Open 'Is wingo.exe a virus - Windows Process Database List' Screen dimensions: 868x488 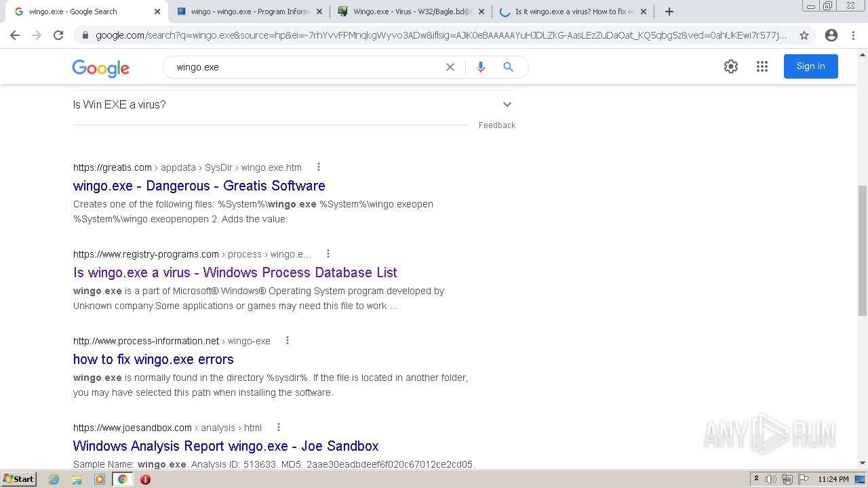tap(235, 272)
